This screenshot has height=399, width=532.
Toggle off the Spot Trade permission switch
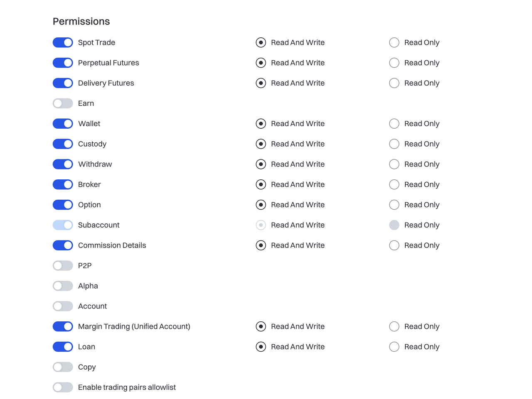coord(63,42)
